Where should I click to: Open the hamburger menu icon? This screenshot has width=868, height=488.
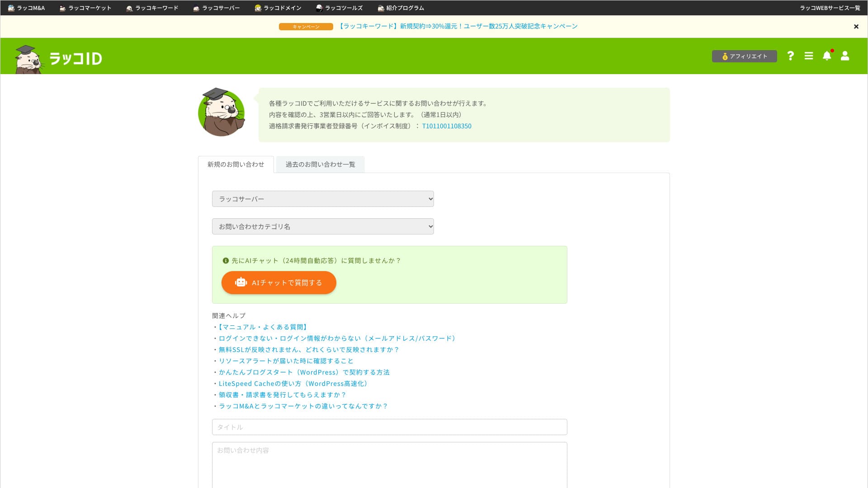click(x=809, y=56)
